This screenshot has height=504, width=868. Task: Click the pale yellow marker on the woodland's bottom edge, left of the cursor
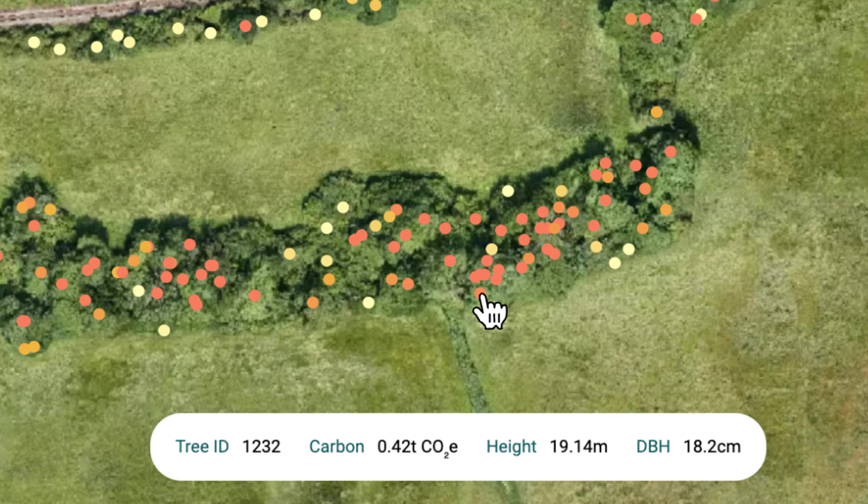pos(369,303)
